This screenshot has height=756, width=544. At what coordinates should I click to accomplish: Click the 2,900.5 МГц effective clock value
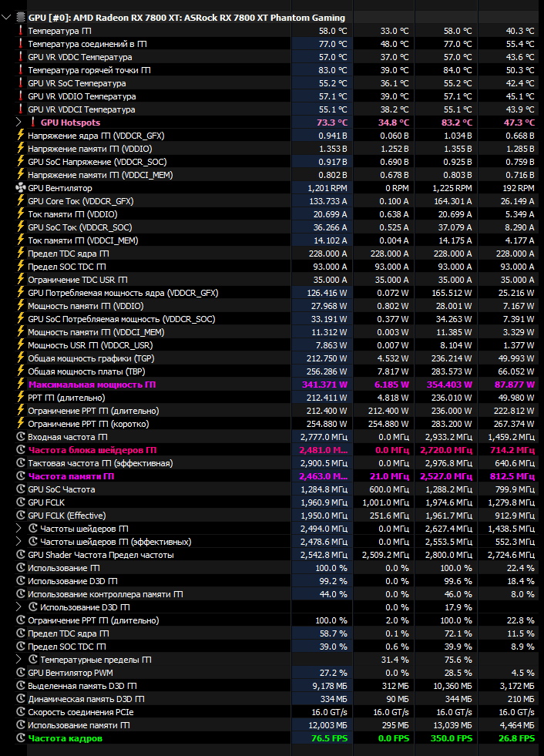(x=324, y=463)
